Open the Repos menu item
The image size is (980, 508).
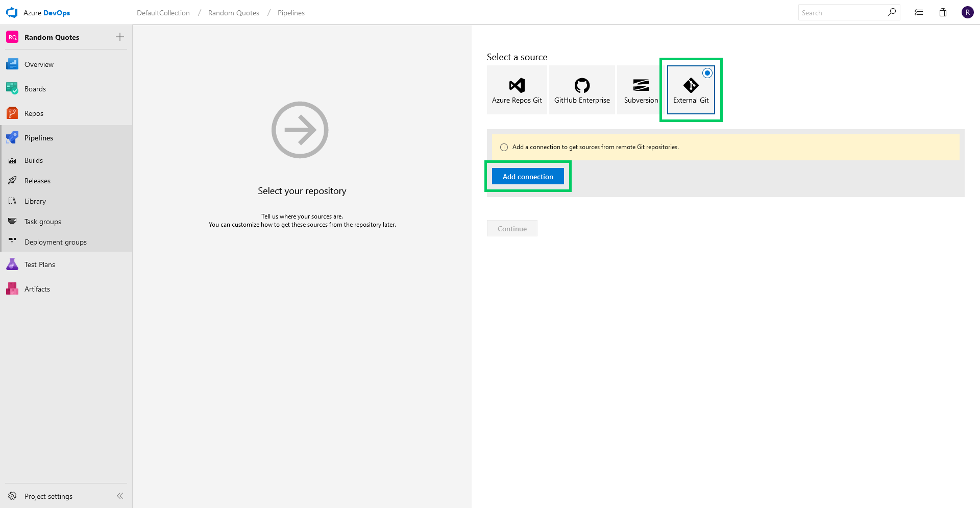click(x=66, y=113)
